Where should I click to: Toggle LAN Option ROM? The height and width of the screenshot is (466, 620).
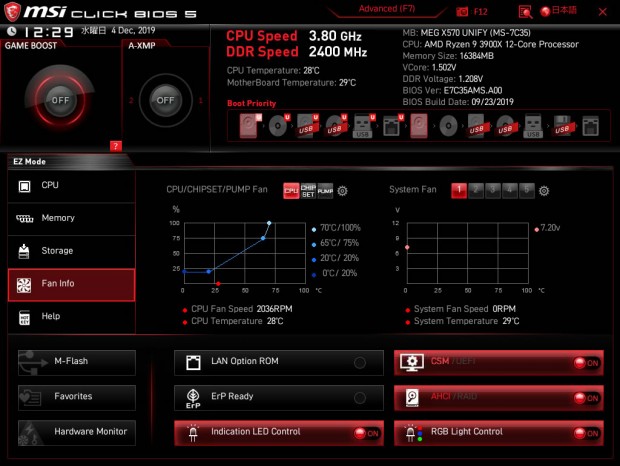(x=279, y=362)
